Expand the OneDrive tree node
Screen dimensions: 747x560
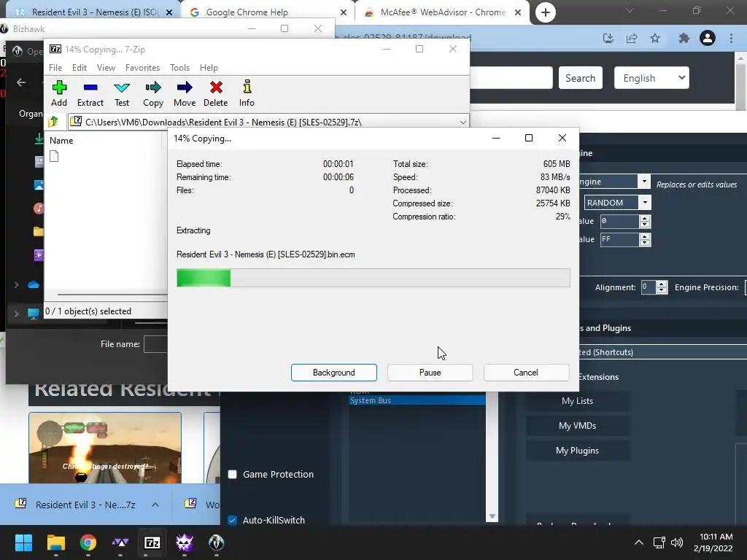[x=17, y=285]
